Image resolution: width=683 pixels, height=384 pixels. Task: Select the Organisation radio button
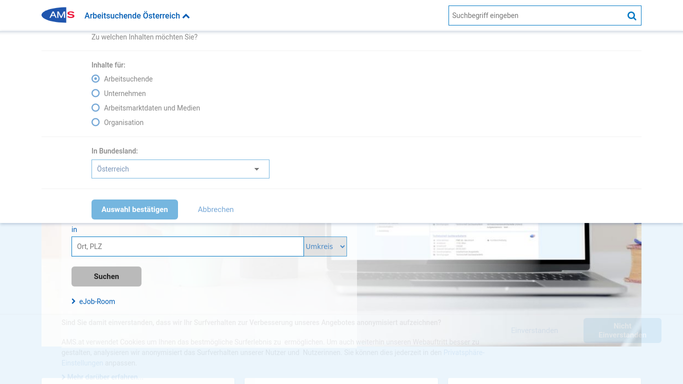point(95,122)
